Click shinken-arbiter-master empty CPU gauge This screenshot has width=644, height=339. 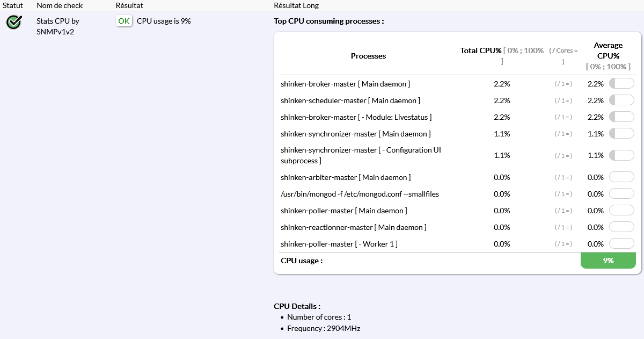621,177
